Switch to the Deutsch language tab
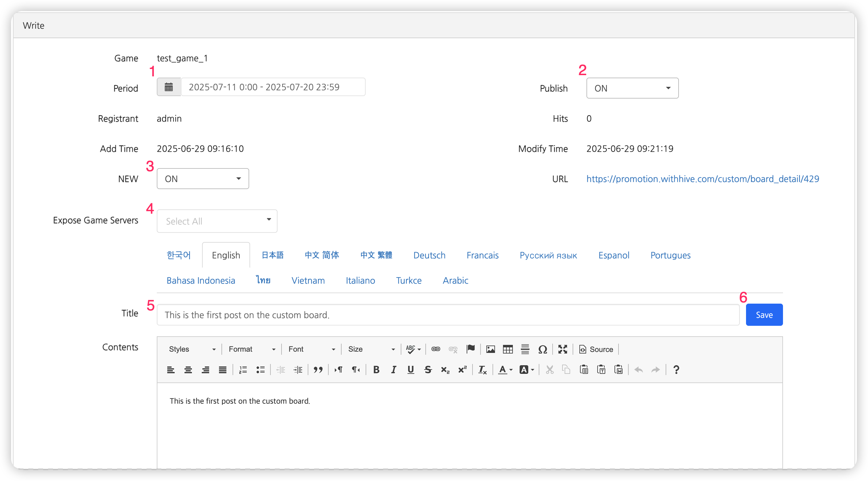This screenshot has height=481, width=868. coord(429,255)
